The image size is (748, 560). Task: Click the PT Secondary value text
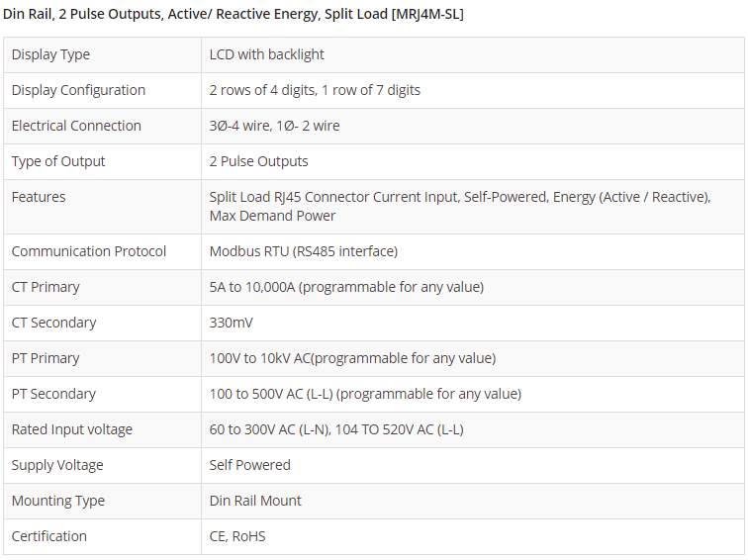click(x=365, y=394)
